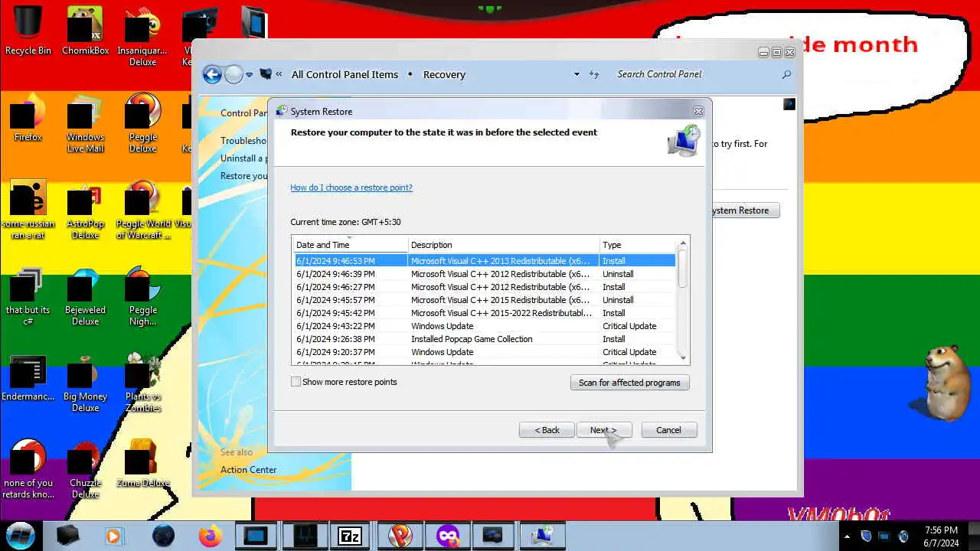Click the Next button in System Restore
Image resolution: width=980 pixels, height=551 pixels.
pyautogui.click(x=603, y=430)
